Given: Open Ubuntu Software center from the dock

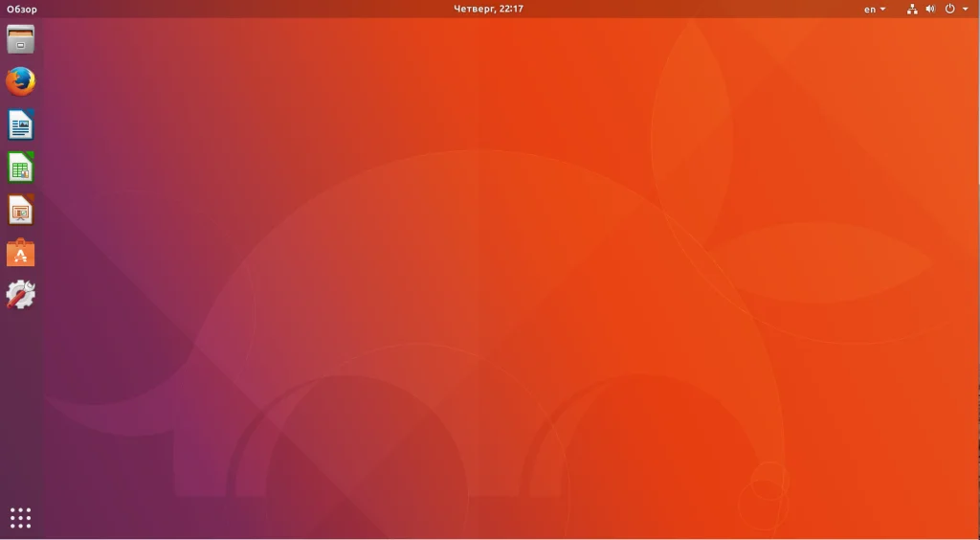Looking at the screenshot, I should 21,252.
